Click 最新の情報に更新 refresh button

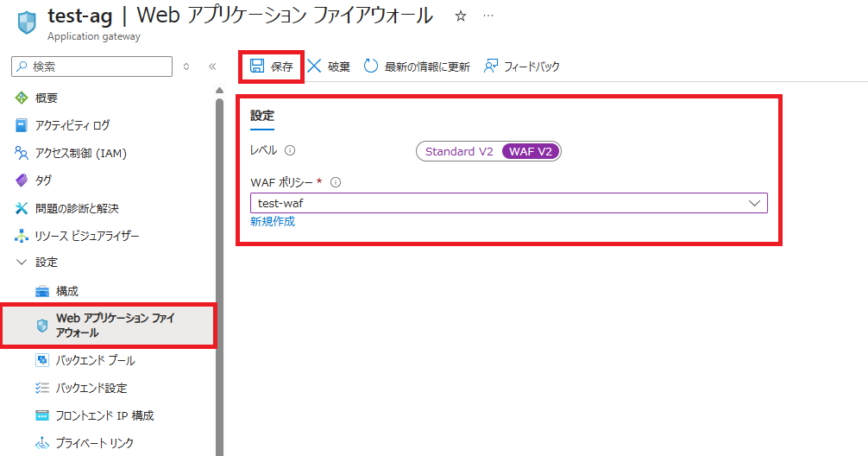point(417,66)
